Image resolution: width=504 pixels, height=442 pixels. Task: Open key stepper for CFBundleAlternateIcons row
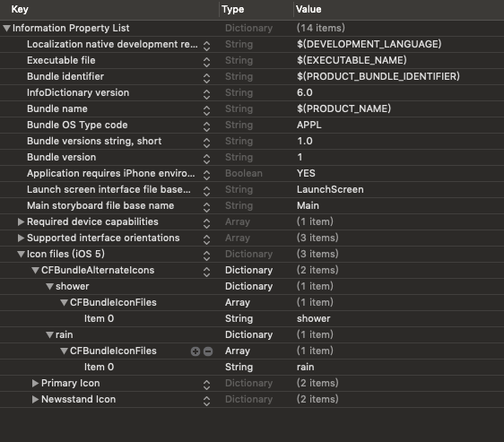tap(206, 272)
